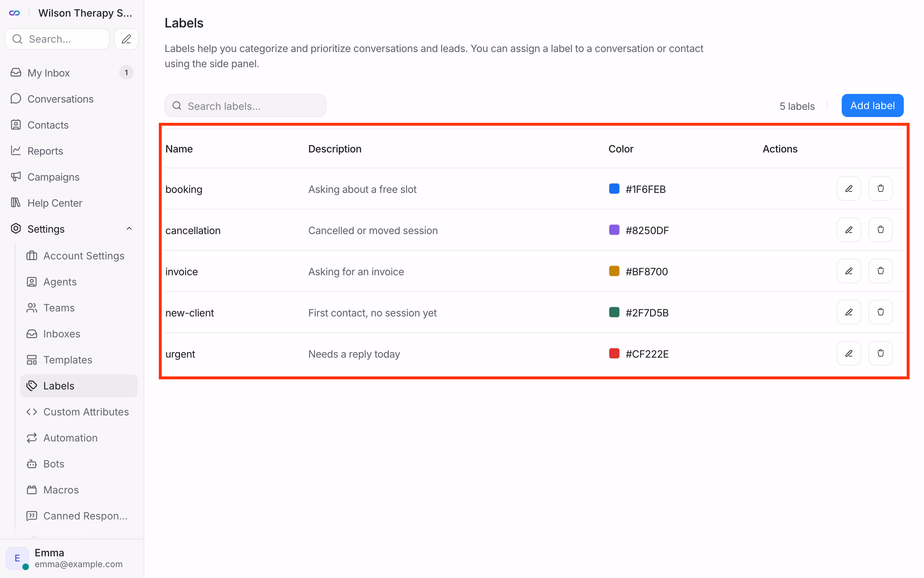Delete the booking label
This screenshot has height=578, width=924.
tap(880, 189)
